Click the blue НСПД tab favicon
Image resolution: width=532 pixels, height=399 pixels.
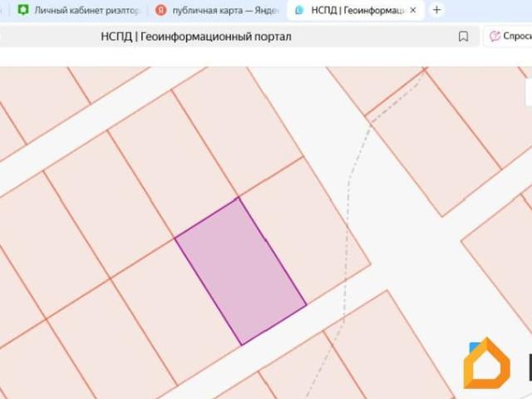point(299,11)
